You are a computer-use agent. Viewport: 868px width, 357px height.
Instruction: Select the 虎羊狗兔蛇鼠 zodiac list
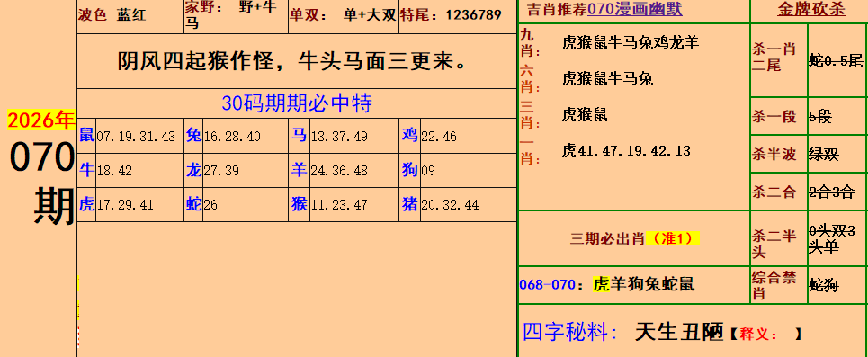(643, 284)
